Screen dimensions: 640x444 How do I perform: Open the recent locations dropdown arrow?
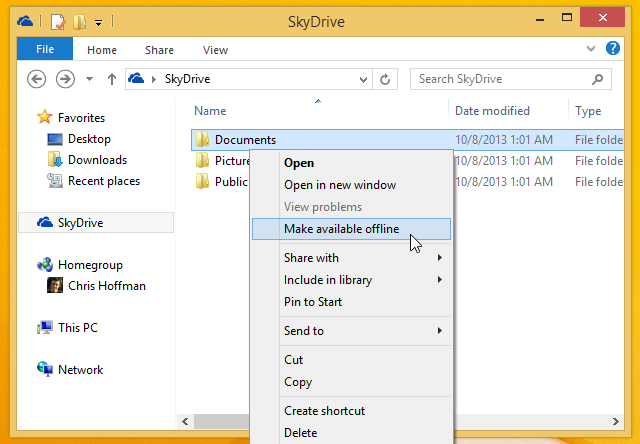pyautogui.click(x=89, y=79)
